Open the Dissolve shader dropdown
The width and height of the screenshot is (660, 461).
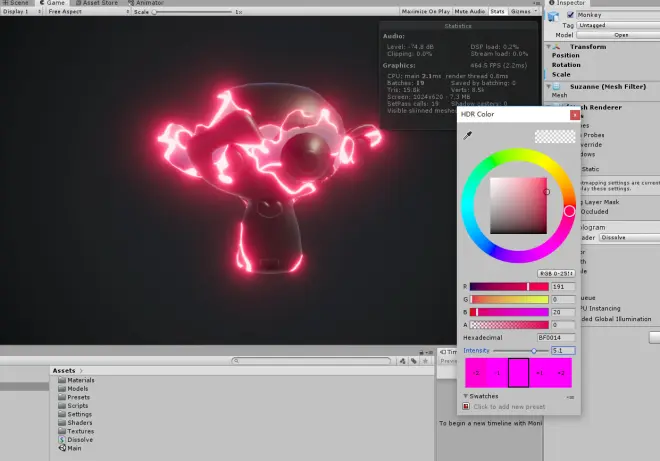pyautogui.click(x=629, y=238)
